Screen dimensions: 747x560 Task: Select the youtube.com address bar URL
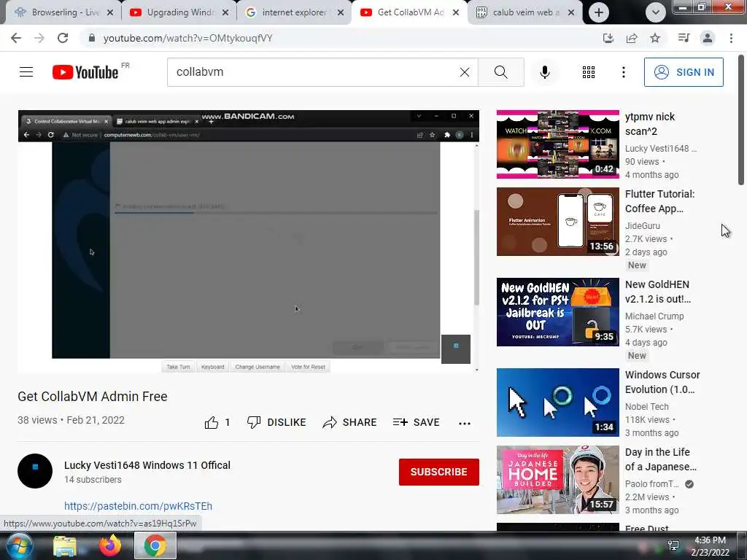(187, 38)
